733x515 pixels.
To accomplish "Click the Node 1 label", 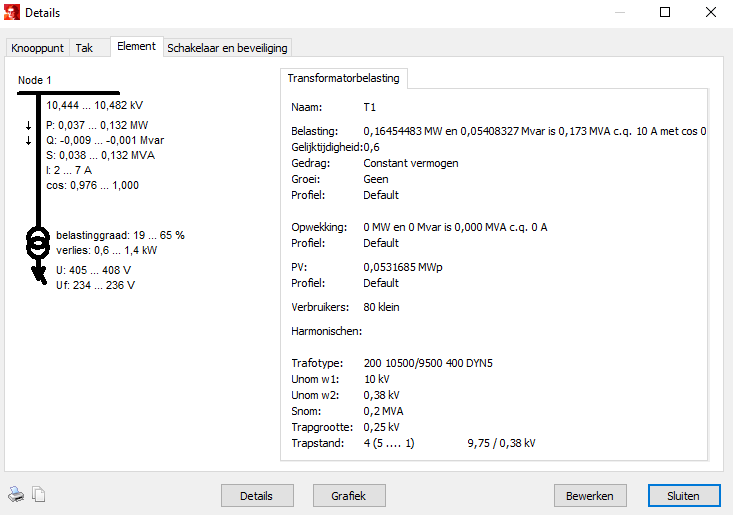I will coord(35,80).
